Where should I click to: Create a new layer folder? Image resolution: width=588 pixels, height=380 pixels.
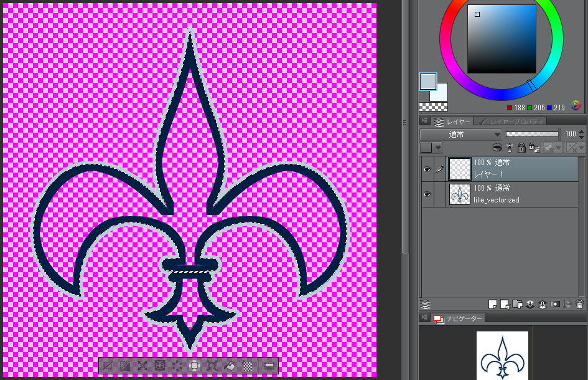(x=518, y=304)
